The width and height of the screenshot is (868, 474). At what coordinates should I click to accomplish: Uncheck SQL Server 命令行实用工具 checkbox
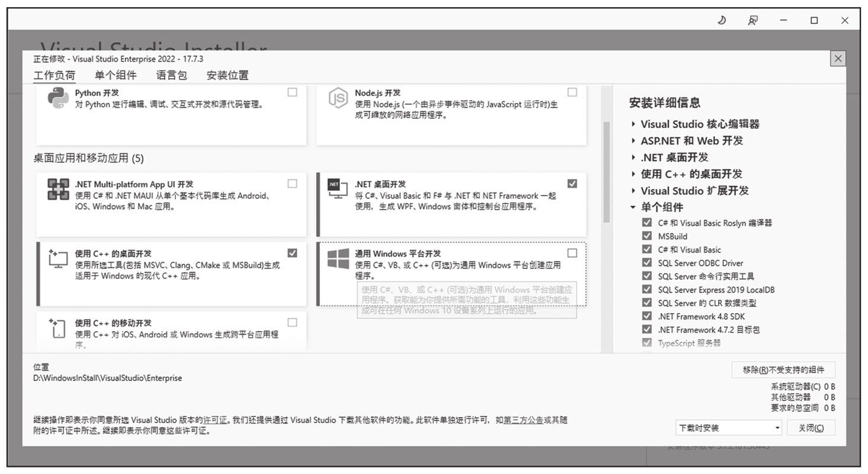[647, 276]
